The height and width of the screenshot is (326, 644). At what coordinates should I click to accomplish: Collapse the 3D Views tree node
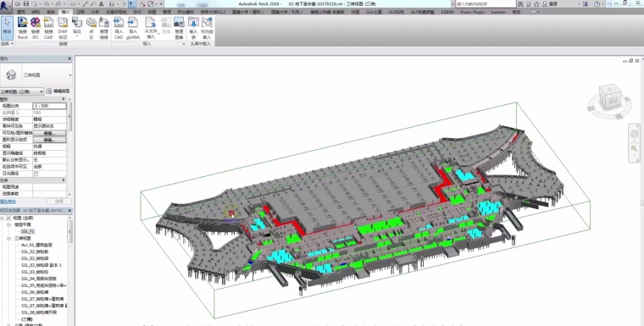tap(8, 238)
